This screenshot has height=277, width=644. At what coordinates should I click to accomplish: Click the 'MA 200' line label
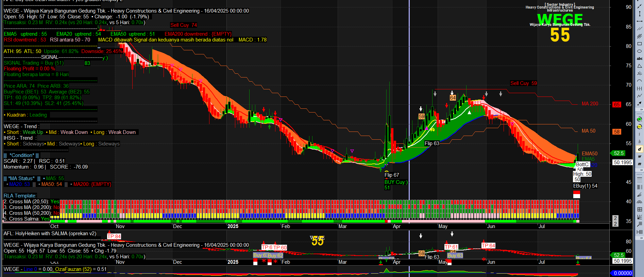click(x=590, y=104)
